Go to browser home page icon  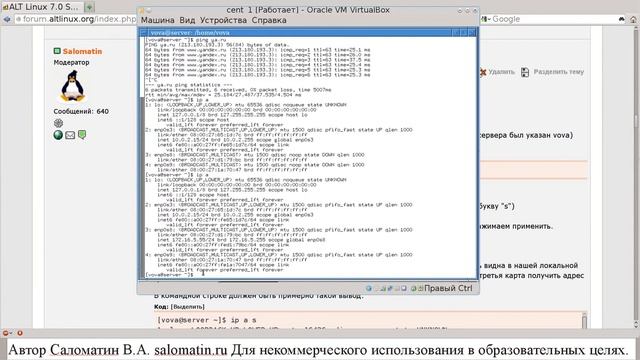(633, 19)
